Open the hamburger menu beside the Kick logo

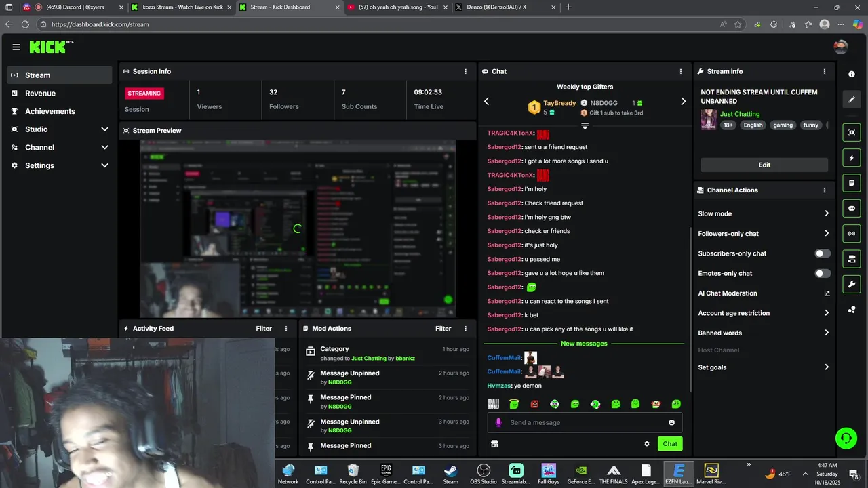(x=16, y=47)
